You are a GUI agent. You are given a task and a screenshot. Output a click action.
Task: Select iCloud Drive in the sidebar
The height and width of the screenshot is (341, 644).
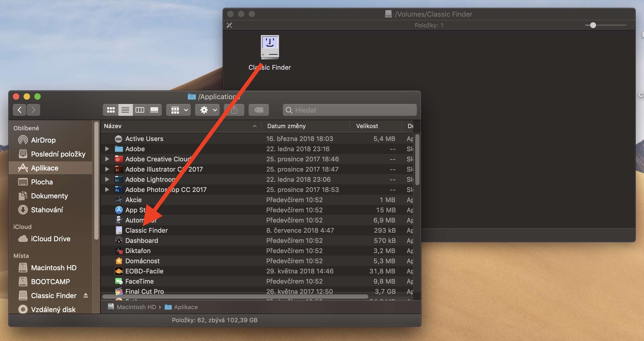click(50, 239)
